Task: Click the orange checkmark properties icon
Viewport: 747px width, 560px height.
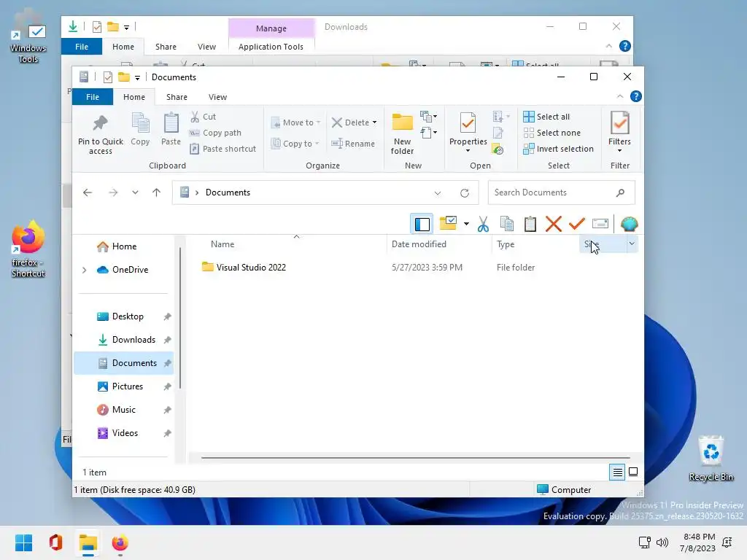Action: click(576, 223)
